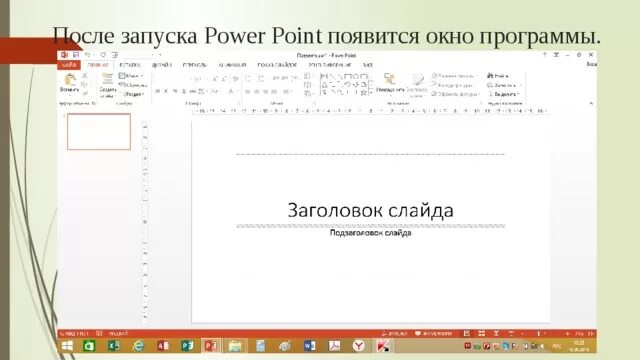This screenshot has height=360, width=640.
Task: Click the Paste clipboard icon in the ribbon
Action: (x=70, y=79)
